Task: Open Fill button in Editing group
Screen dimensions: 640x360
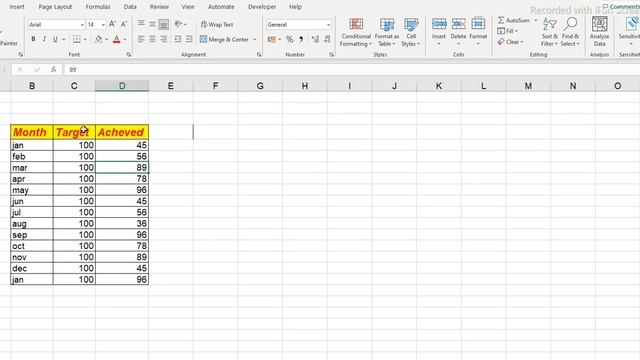Action: pos(507,31)
